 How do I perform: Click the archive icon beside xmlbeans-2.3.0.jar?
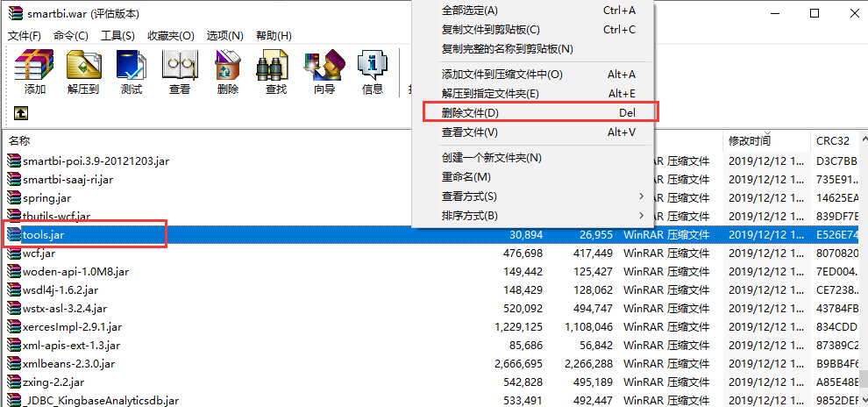click(x=13, y=364)
